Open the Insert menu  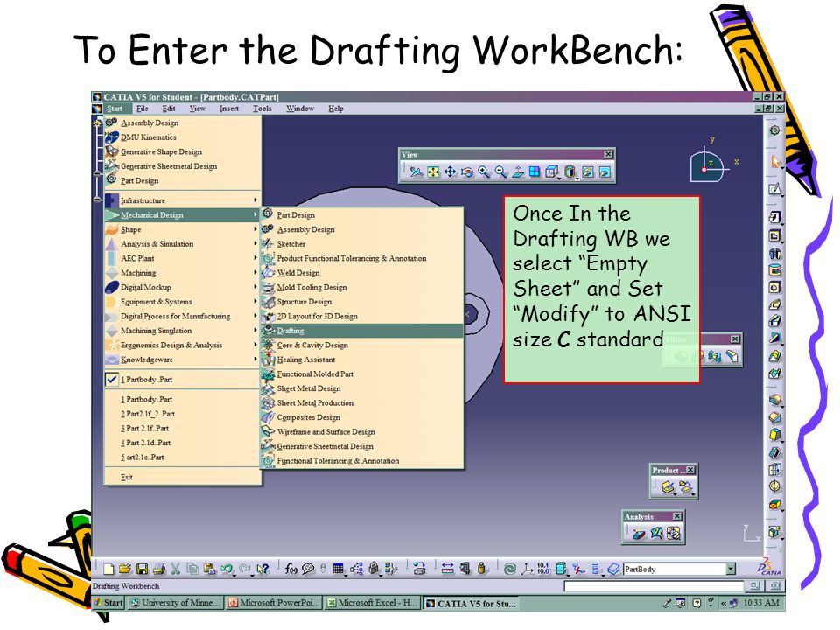228,108
